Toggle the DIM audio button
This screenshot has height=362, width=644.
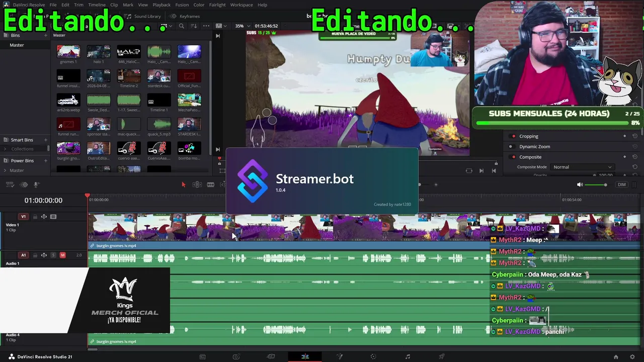click(622, 185)
